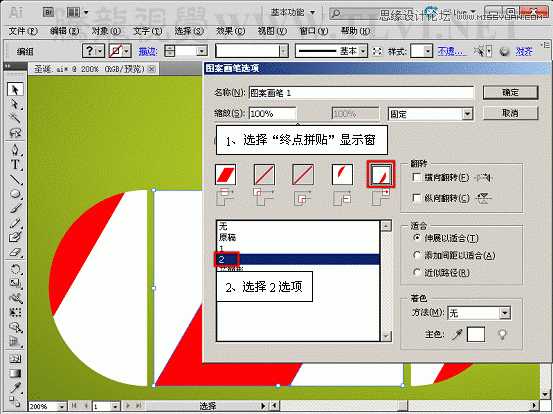Click the 主色 key color swatch

pos(476,335)
